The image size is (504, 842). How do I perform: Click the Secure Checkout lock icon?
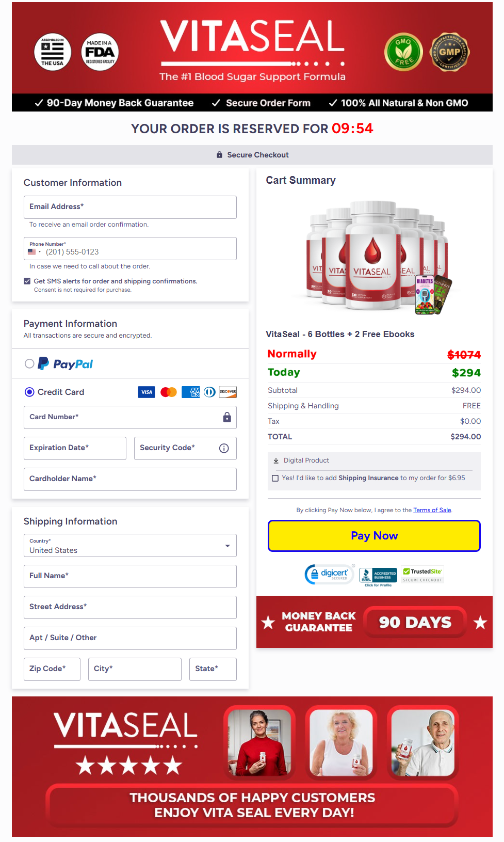pyautogui.click(x=219, y=154)
